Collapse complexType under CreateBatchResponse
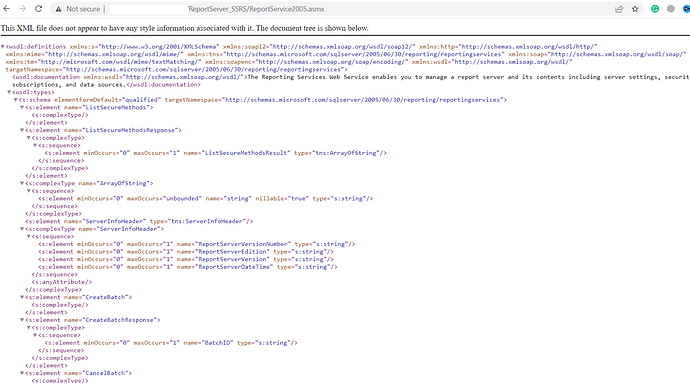 point(29,327)
